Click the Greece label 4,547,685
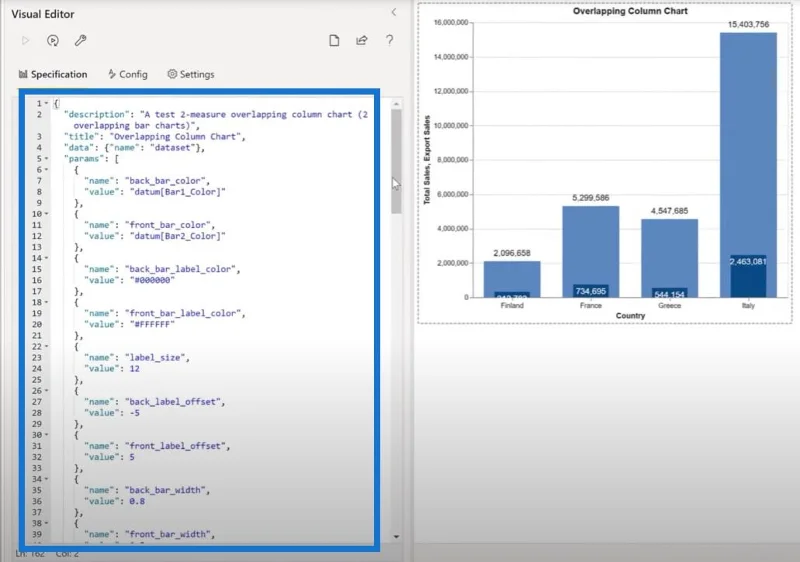The width and height of the screenshot is (800, 562). point(669,211)
